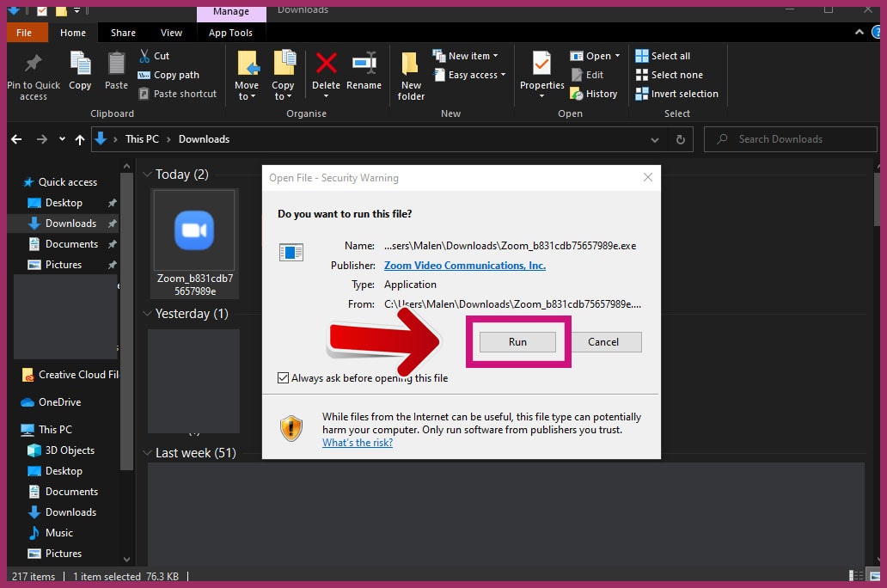887x588 pixels.
Task: Click the Cut scissors icon
Action: tap(144, 56)
